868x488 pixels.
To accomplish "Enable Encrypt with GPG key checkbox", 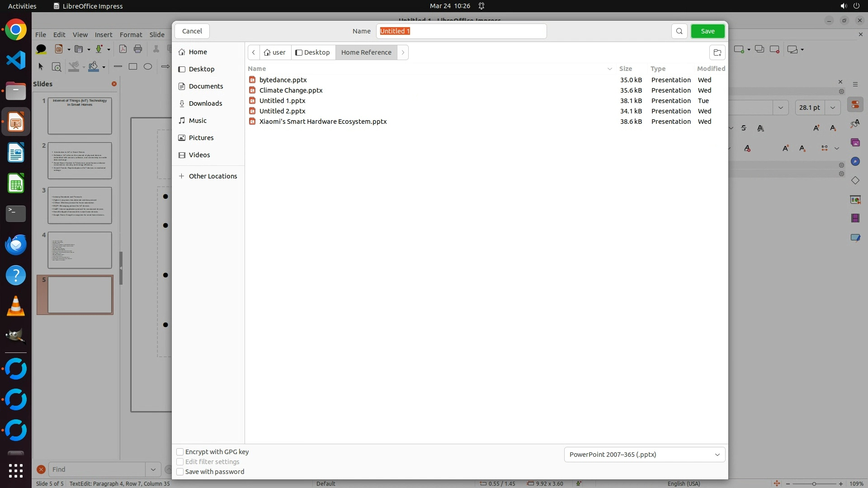I will pos(180,452).
